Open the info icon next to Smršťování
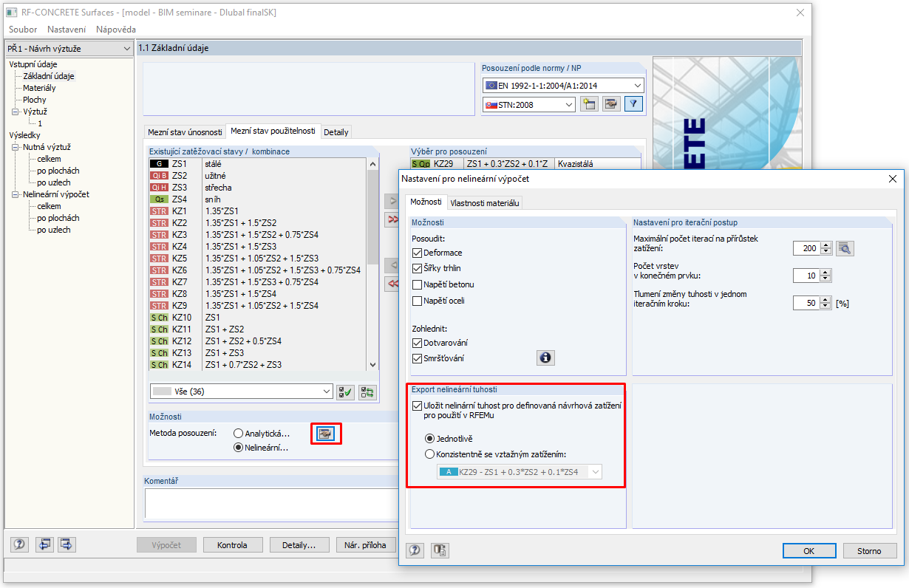 (545, 358)
